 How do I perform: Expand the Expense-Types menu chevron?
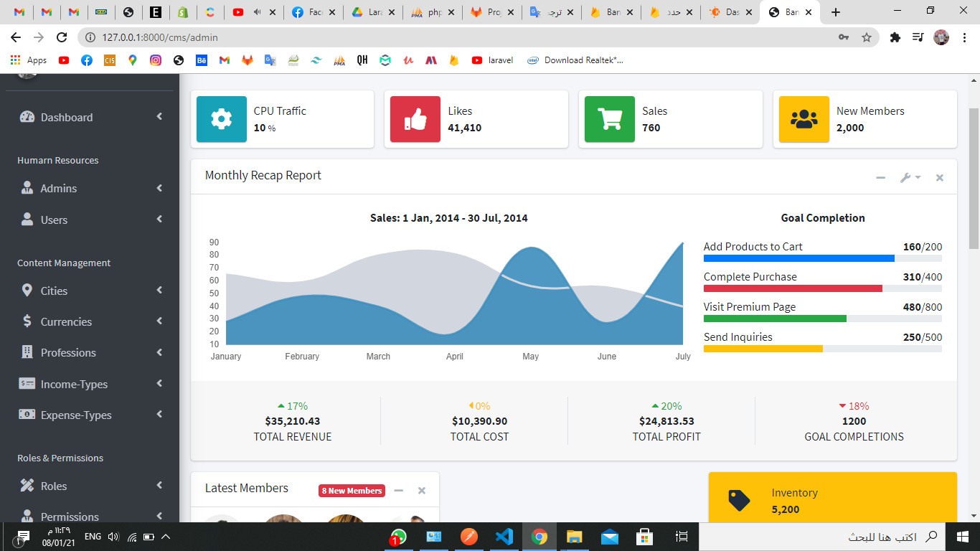(159, 414)
